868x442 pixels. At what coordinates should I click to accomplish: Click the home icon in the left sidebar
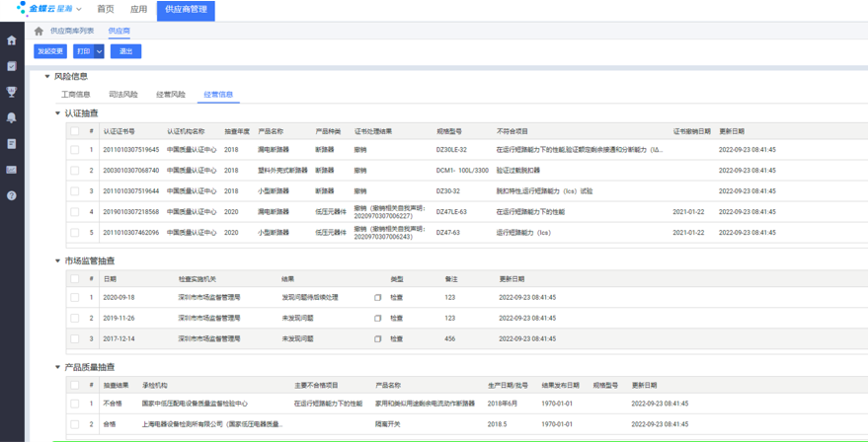click(12, 40)
